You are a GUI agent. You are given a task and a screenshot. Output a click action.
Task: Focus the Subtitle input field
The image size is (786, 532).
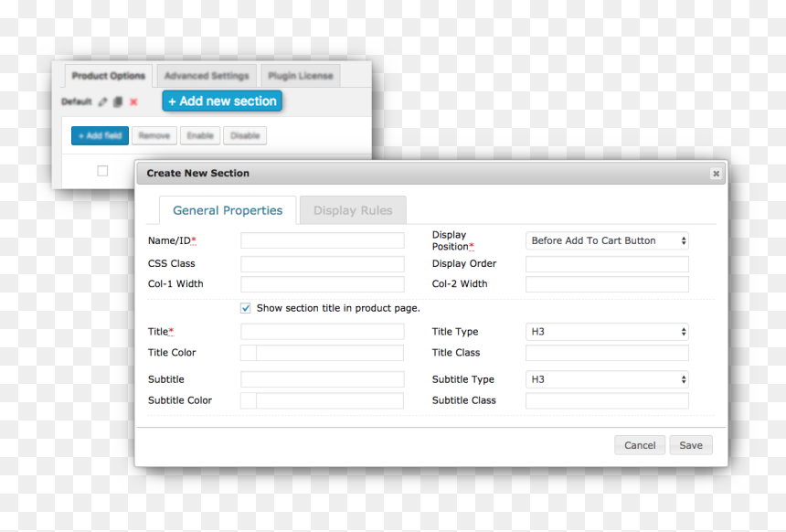pyautogui.click(x=323, y=379)
